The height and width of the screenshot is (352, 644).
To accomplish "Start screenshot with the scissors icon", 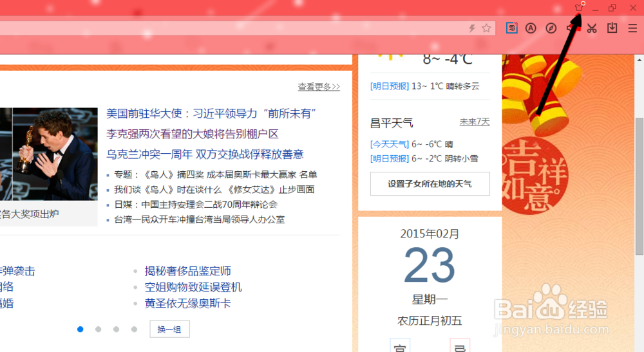I will [592, 28].
